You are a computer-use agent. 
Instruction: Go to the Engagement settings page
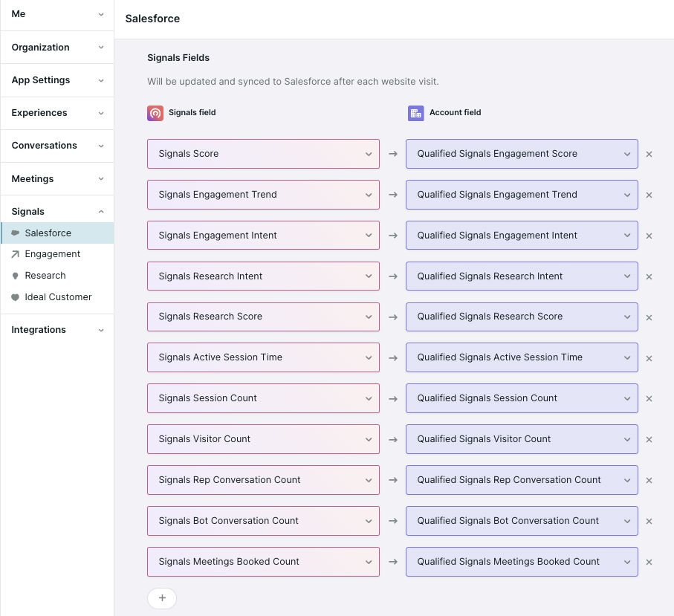57,254
